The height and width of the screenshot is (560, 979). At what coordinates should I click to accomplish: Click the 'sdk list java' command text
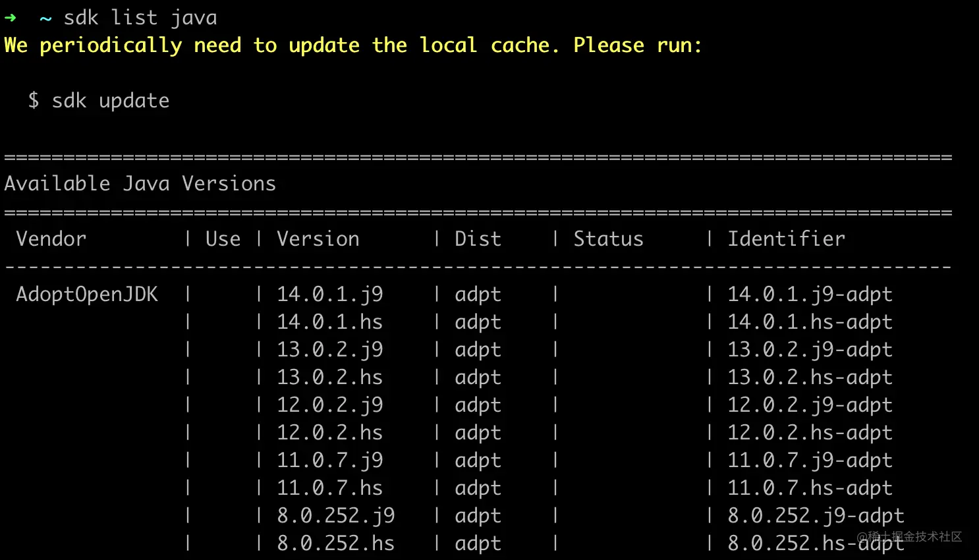click(140, 18)
